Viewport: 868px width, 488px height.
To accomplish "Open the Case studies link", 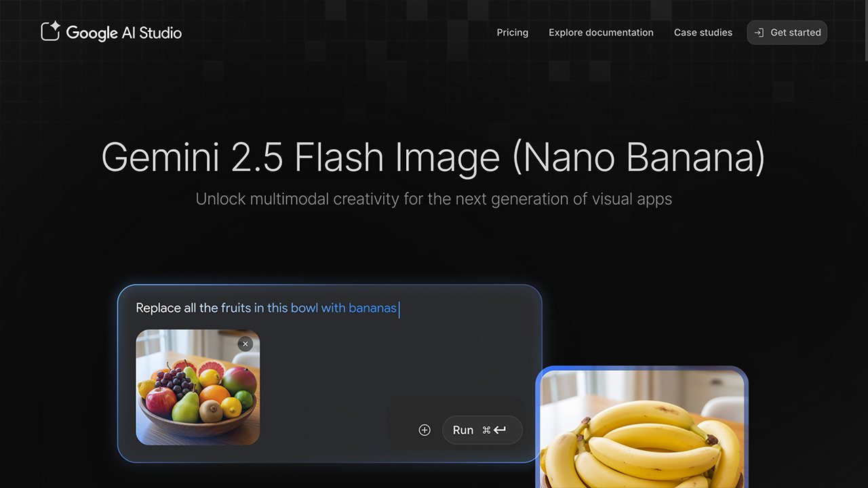I will [703, 33].
